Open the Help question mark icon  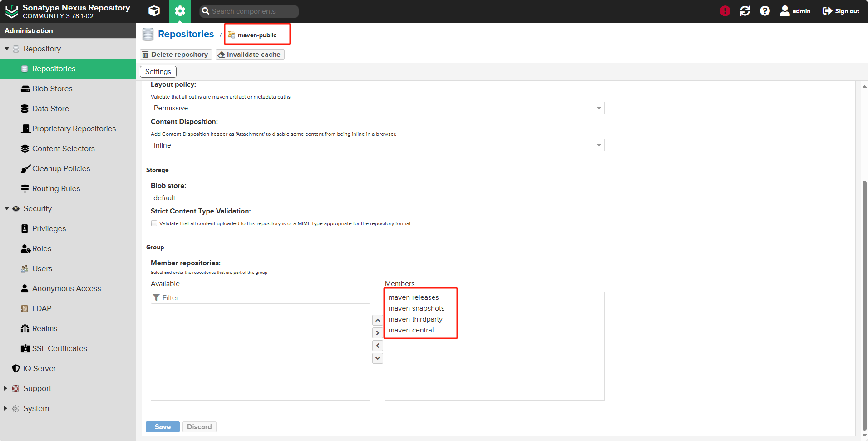(x=765, y=11)
